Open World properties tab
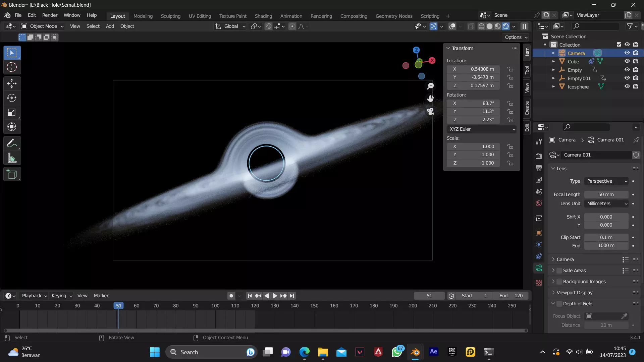The width and height of the screenshot is (644, 362). [539, 203]
